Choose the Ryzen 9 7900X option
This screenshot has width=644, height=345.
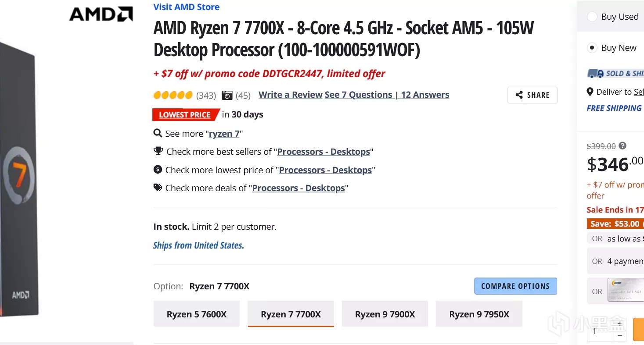(385, 314)
